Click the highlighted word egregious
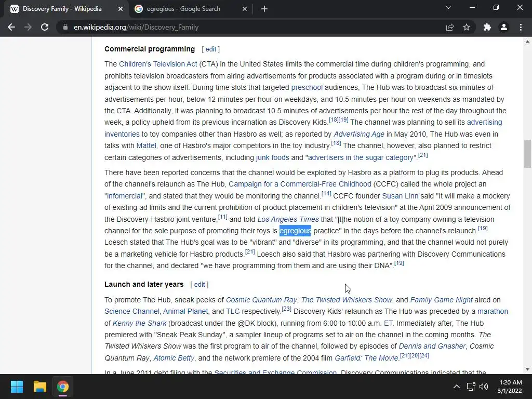The width and height of the screenshot is (532, 399). pos(295,231)
